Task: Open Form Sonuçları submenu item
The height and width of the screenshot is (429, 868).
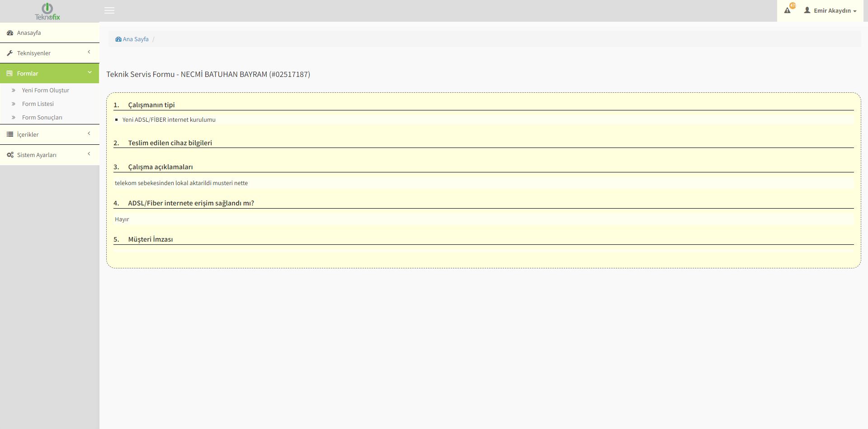Action: (42, 118)
